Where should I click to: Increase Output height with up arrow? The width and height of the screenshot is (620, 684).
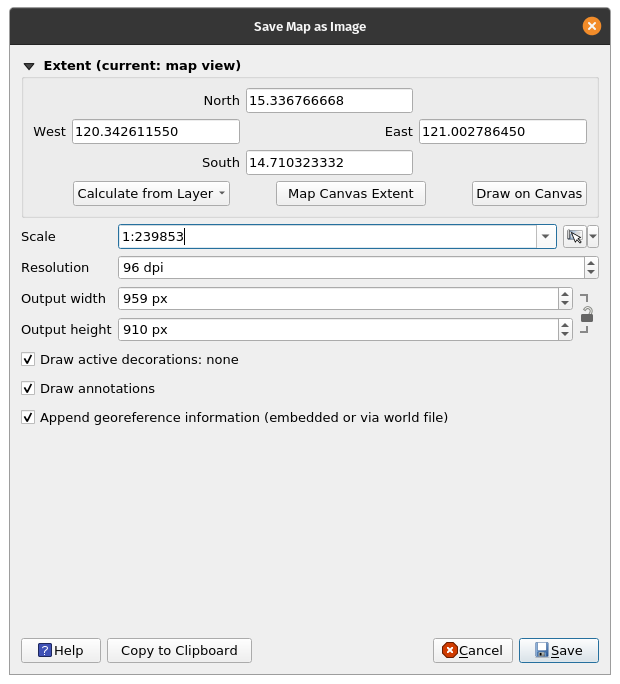[x=565, y=325]
